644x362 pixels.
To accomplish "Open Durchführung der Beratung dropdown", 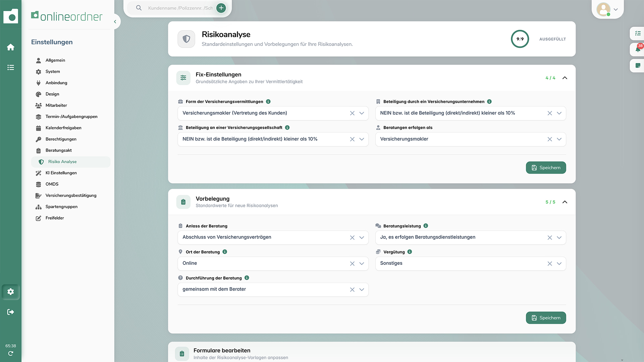I will [362, 290].
